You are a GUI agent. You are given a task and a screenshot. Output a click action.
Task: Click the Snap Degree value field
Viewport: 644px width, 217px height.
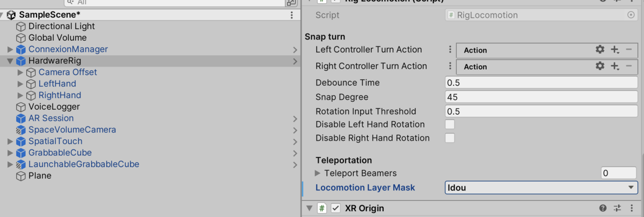pos(541,97)
